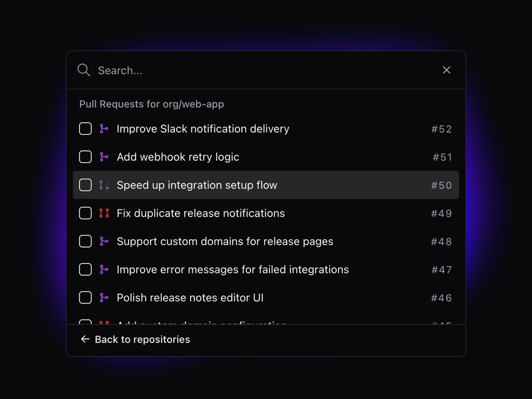Choose Improve error messages for failed integrations
This screenshot has width=532, height=399.
click(x=232, y=270)
